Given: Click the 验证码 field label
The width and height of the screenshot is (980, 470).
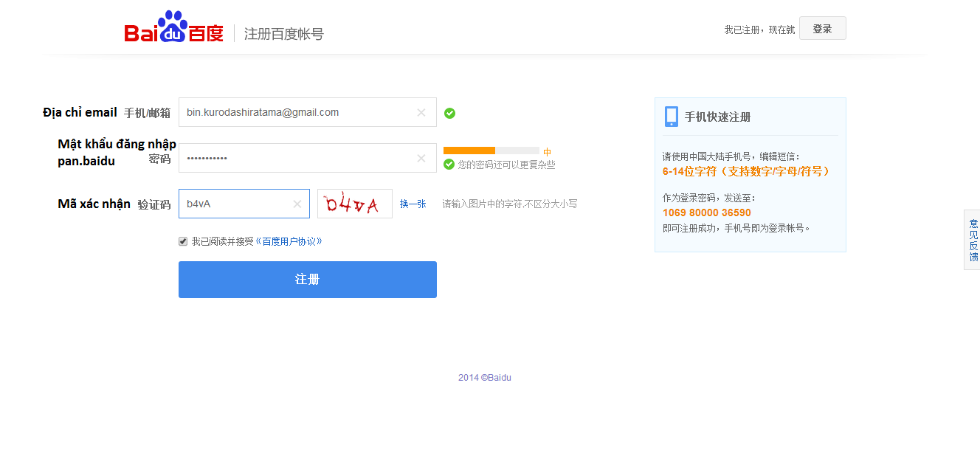Looking at the screenshot, I should 154,204.
